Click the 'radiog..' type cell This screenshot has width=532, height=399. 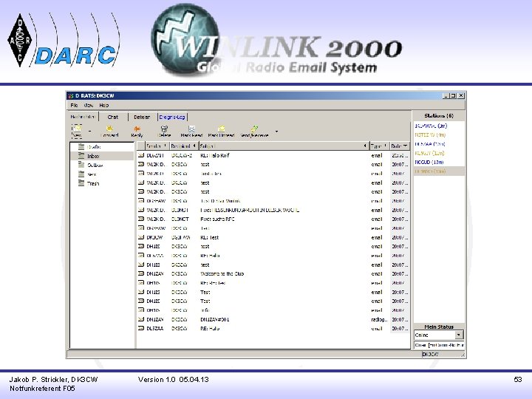tap(379, 319)
